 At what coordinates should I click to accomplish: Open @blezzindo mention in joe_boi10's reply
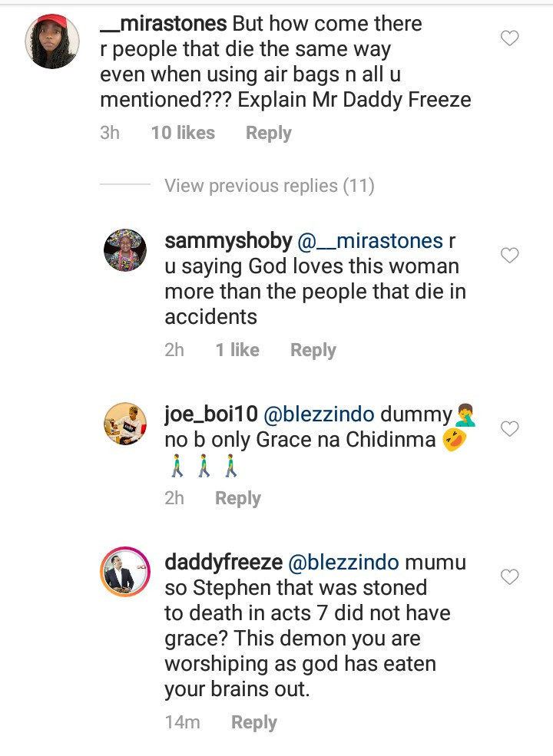(319, 414)
